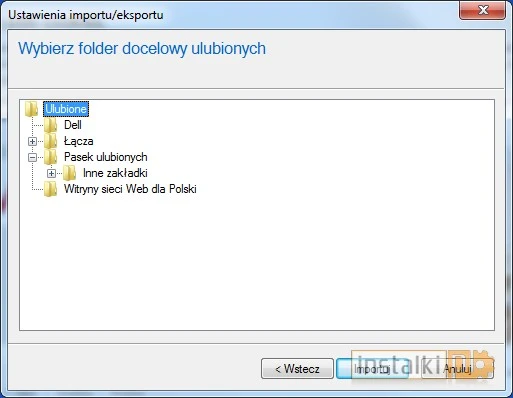Viewport: 513px width, 398px height.
Task: Select the Dell folder label
Action: click(x=73, y=125)
